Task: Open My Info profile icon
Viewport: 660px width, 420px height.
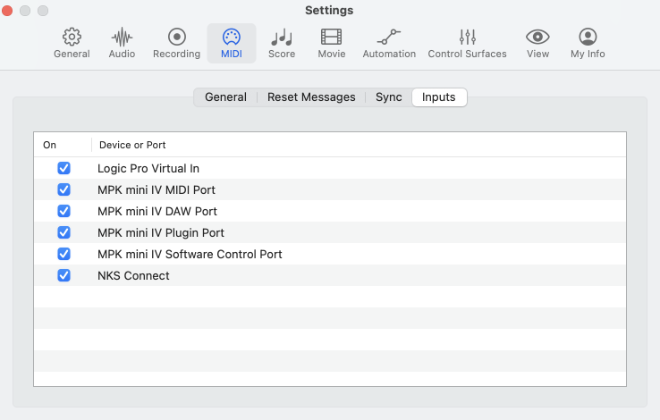Action: pyautogui.click(x=588, y=37)
